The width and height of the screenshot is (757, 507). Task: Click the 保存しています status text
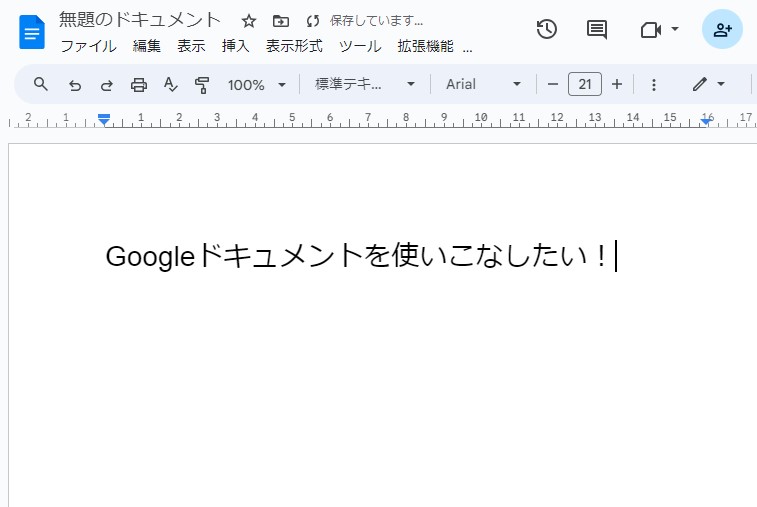(x=376, y=21)
